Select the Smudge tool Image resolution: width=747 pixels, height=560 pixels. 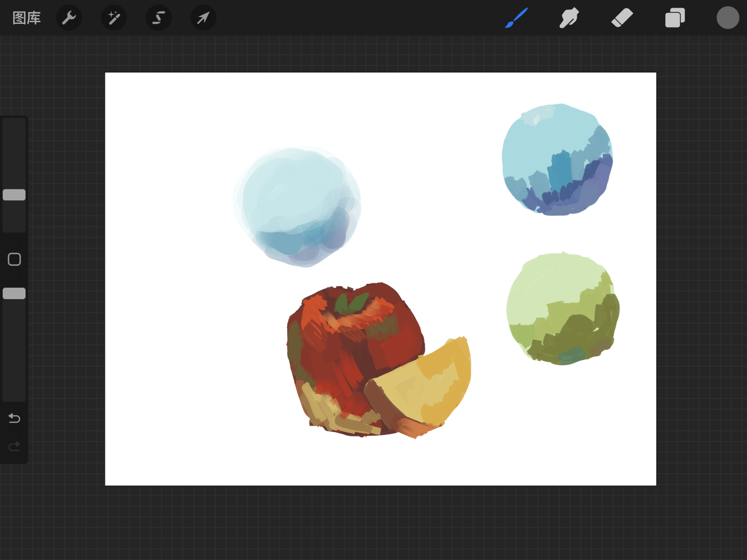(569, 18)
